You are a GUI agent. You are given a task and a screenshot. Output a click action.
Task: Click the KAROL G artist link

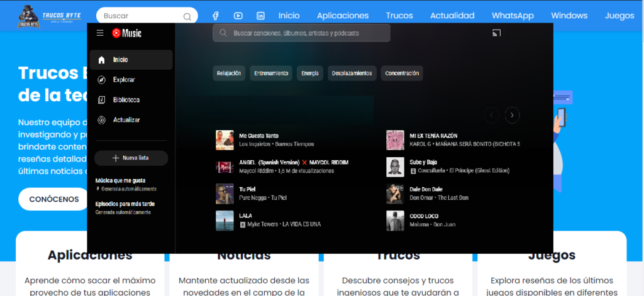[420, 145]
